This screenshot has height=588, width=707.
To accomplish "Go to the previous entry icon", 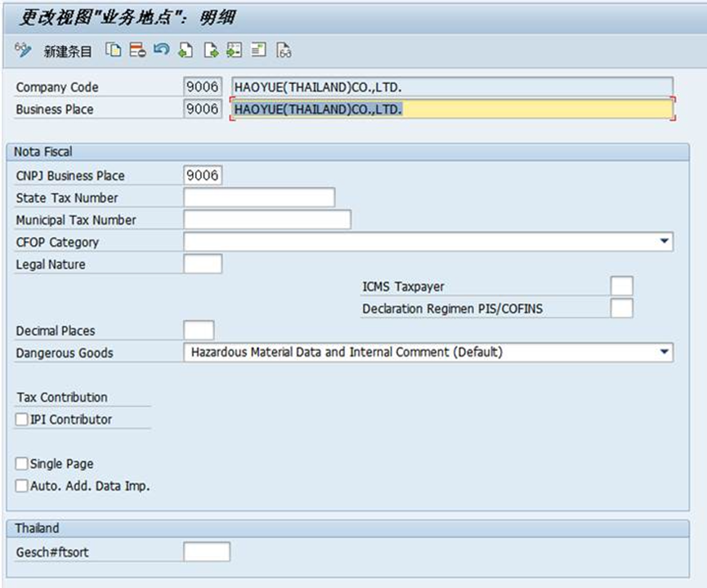I will click(186, 50).
